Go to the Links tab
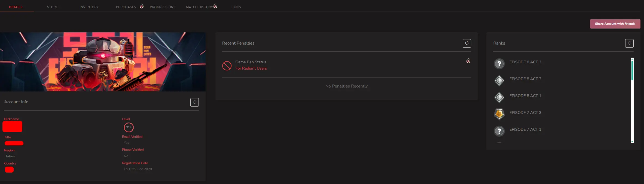Image resolution: width=644 pixels, height=184 pixels. pos(236,7)
